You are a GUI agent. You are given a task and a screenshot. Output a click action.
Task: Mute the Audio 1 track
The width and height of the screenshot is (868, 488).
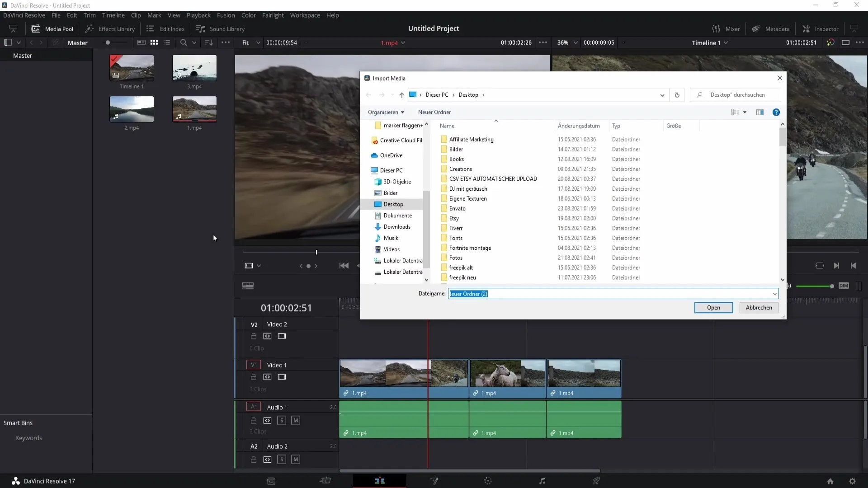(x=296, y=421)
